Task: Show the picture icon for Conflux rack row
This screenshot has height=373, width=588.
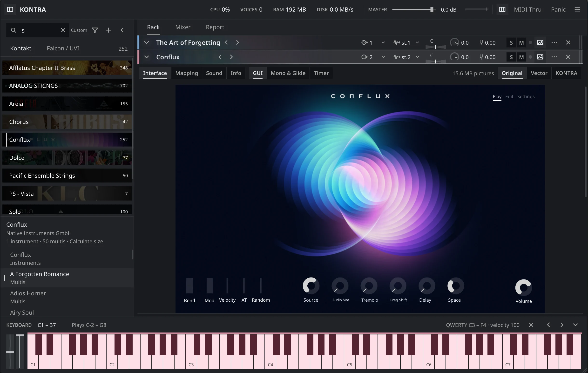Action: [x=540, y=57]
